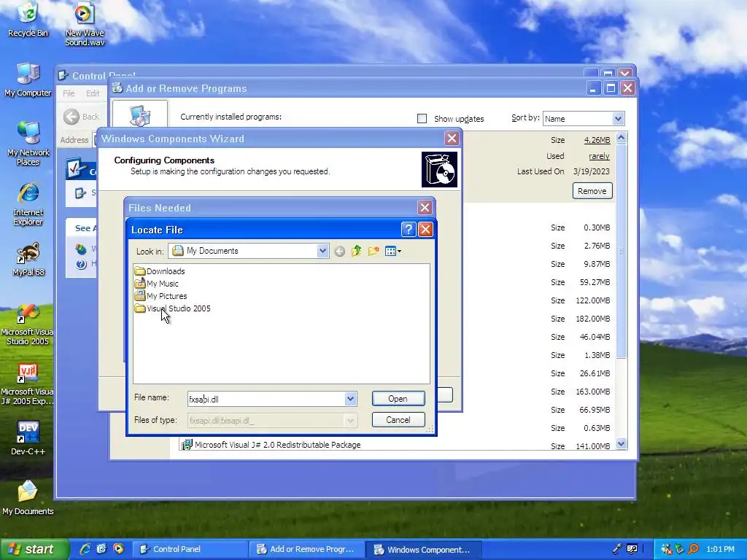Select the Internet Explorer desktop icon
This screenshot has height=560, width=747.
point(28,204)
